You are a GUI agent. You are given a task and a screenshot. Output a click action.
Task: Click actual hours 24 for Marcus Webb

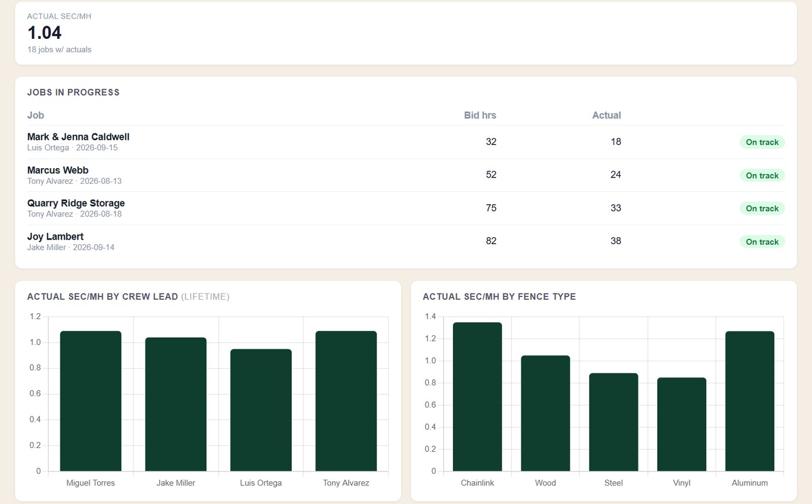point(616,175)
